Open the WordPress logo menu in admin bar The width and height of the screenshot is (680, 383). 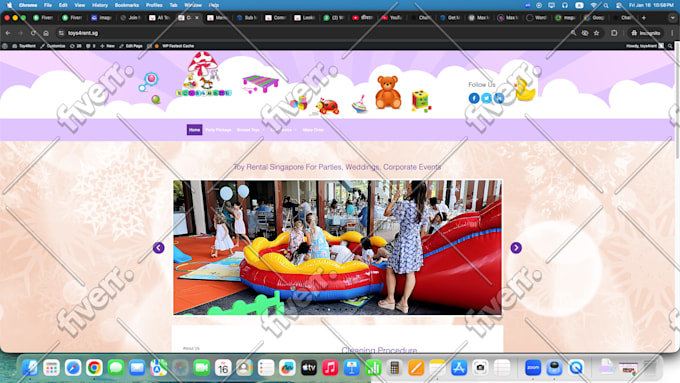(x=5, y=46)
